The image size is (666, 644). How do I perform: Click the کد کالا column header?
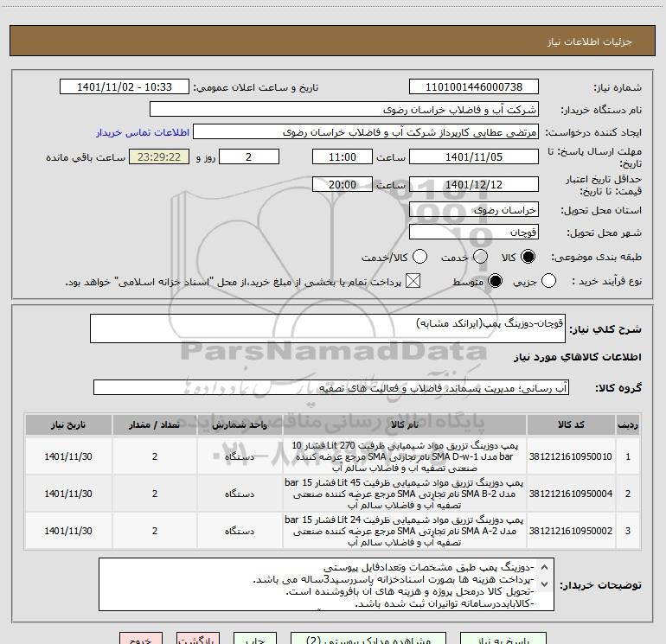click(571, 425)
